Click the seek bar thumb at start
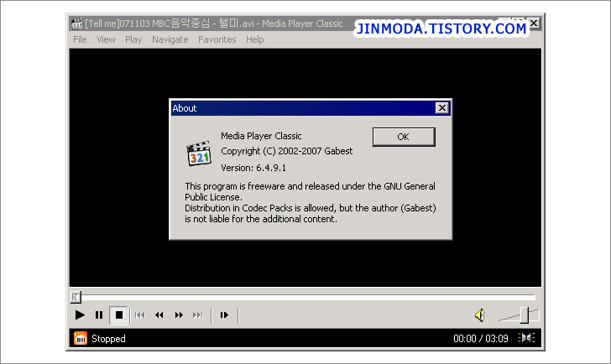 coord(76,297)
